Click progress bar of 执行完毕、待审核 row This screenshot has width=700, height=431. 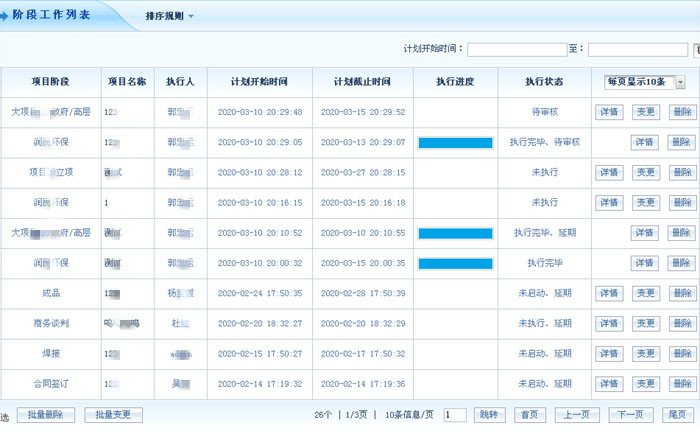pos(455,143)
